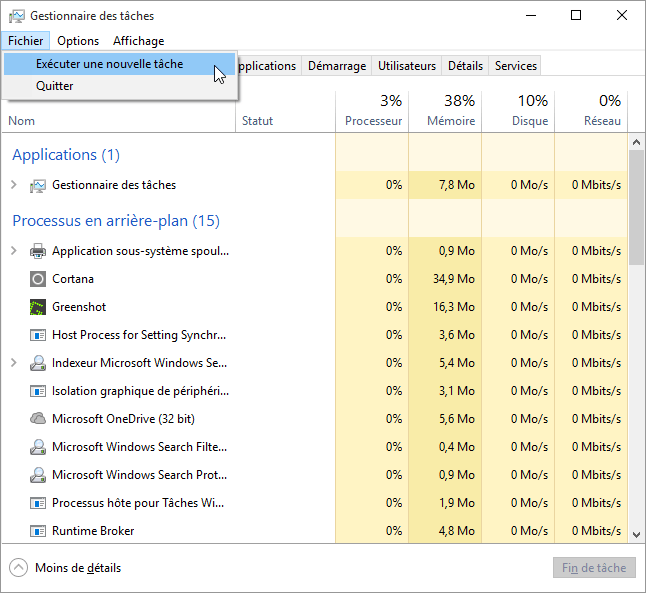Click the Indexeur Microsoft Windows Search icon

[38, 363]
